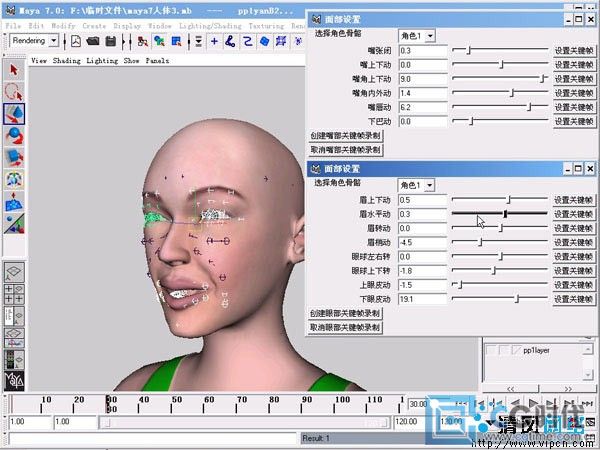This screenshot has height=450, width=600.
Task: Click 创建嘴部关键帧录制 button
Action: click(346, 135)
